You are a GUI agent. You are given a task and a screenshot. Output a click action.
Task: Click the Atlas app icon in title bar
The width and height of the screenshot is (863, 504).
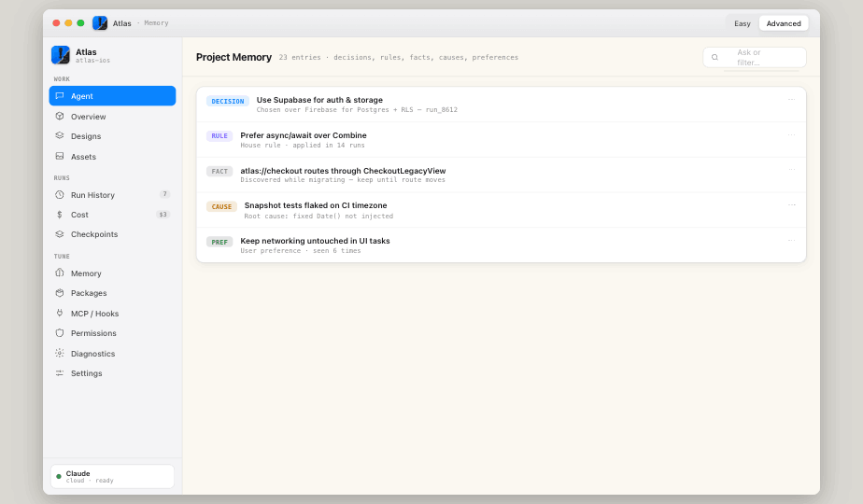coord(100,23)
